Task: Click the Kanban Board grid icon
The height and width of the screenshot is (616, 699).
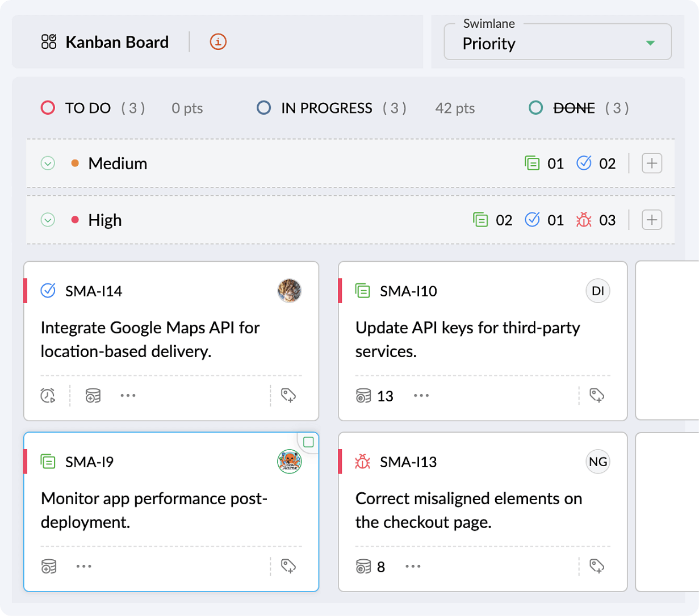Action: pos(49,41)
